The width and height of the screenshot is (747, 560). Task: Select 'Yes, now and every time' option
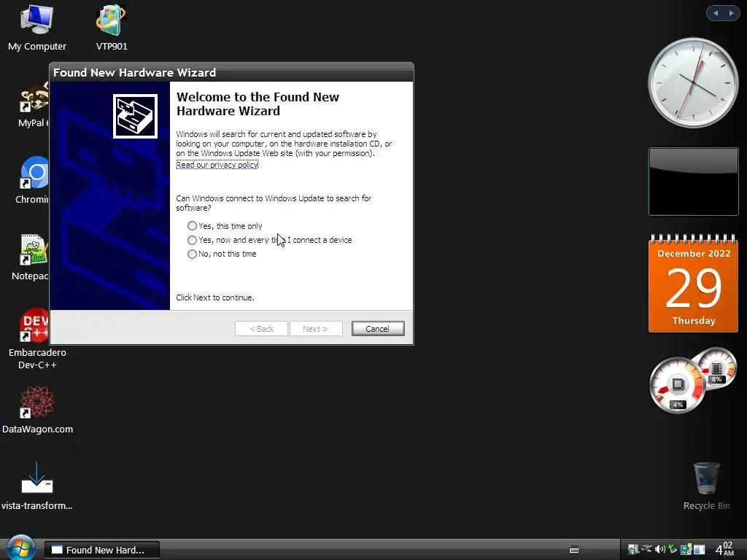click(192, 240)
